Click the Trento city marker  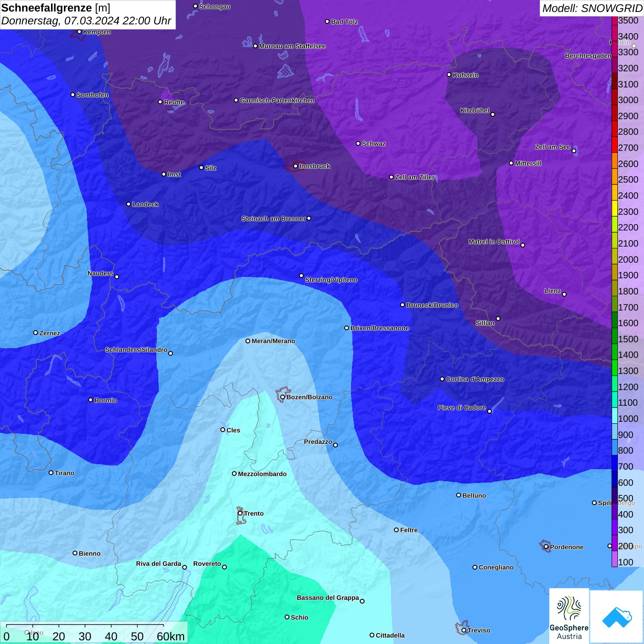click(240, 513)
